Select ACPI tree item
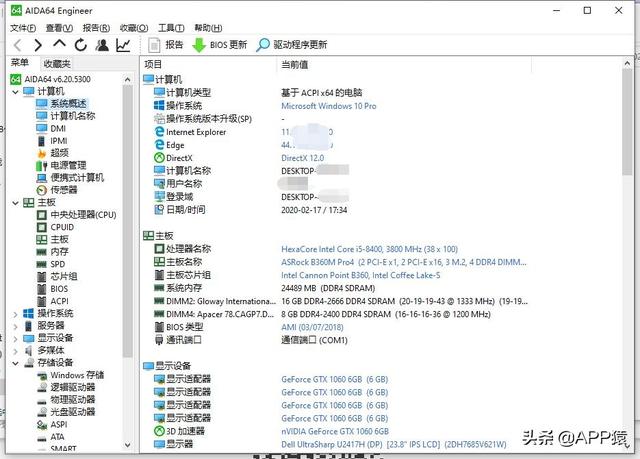Screen dimensions: 640x459 point(53,301)
